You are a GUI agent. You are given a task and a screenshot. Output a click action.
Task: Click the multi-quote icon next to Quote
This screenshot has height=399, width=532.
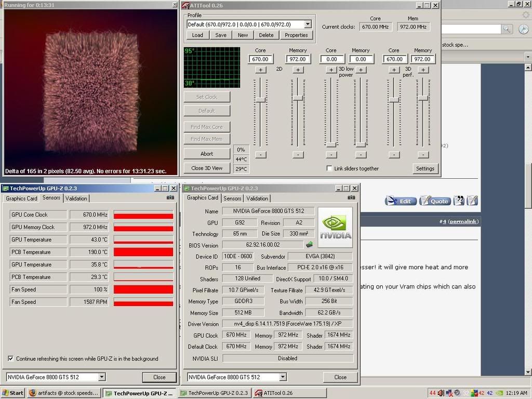tap(459, 201)
